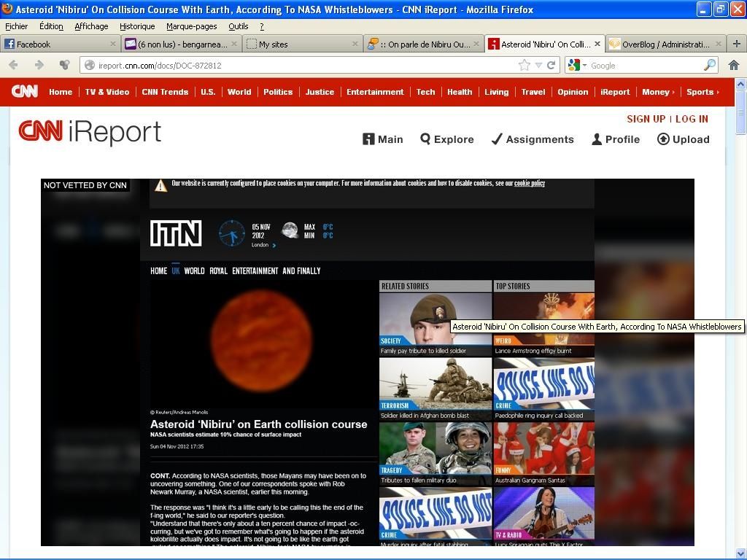The height and width of the screenshot is (560, 747).
Task: Close the Facebook tab
Action: pos(113,44)
